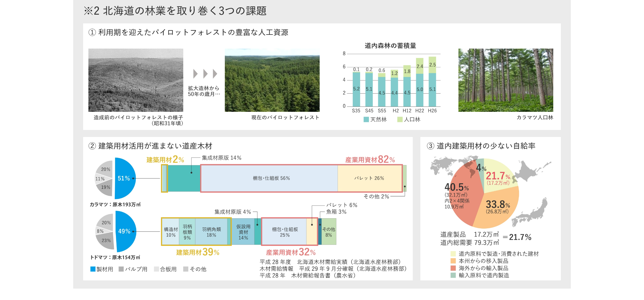Click the H26 bar in the chart

click(x=432, y=81)
